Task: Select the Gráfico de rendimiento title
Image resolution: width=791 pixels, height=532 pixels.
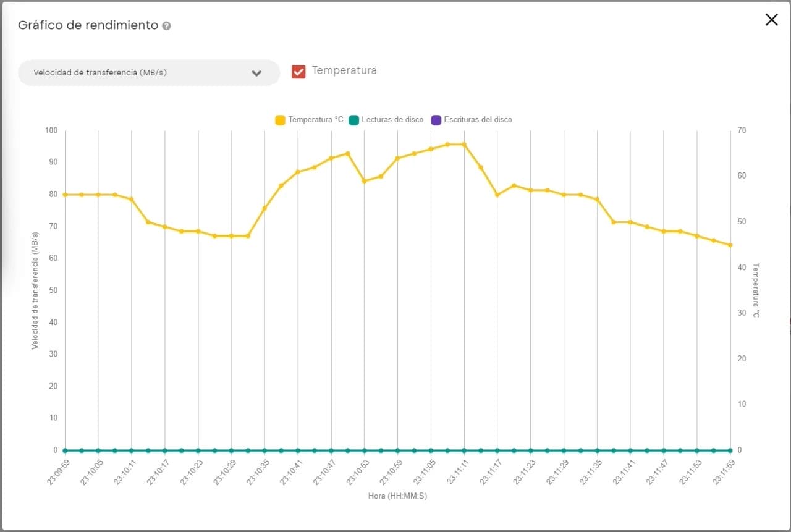Action: pyautogui.click(x=87, y=25)
